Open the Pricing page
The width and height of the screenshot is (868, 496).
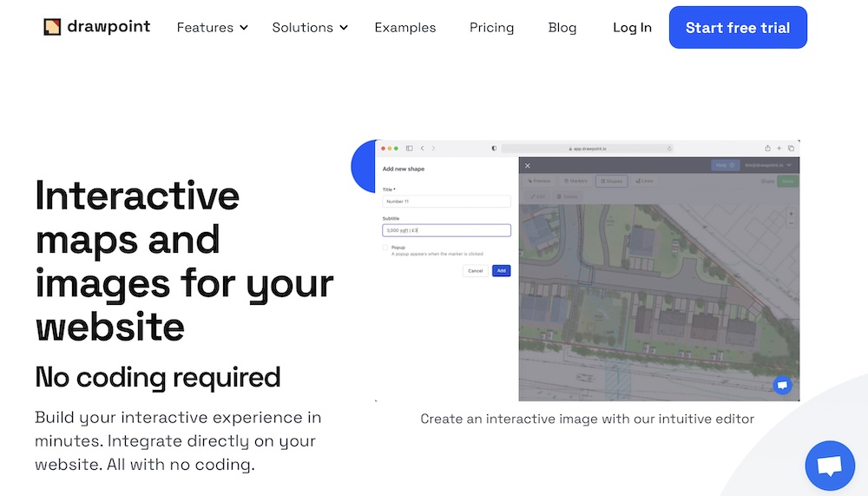click(491, 27)
